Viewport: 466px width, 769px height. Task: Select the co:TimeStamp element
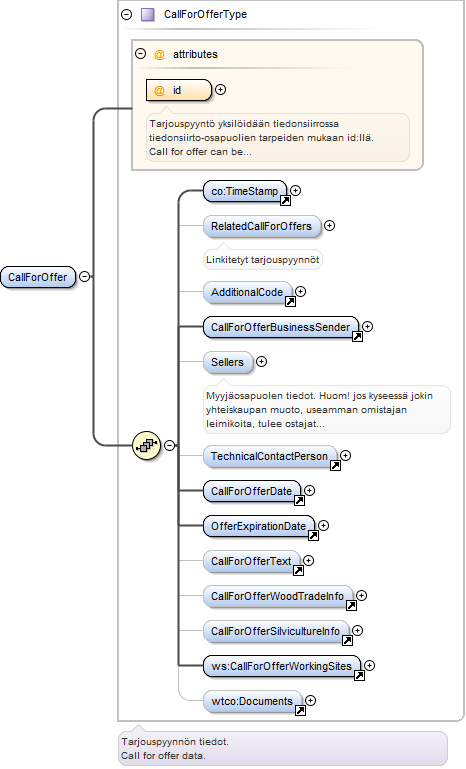point(245,191)
